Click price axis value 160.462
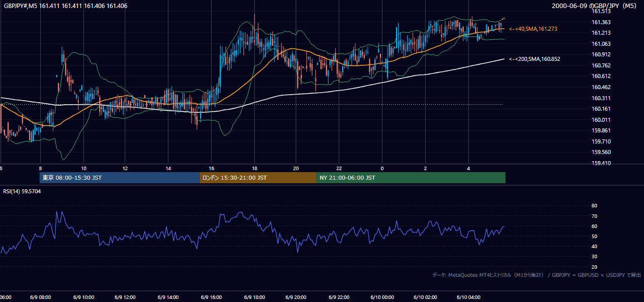The height and width of the screenshot is (302, 644). 601,87
